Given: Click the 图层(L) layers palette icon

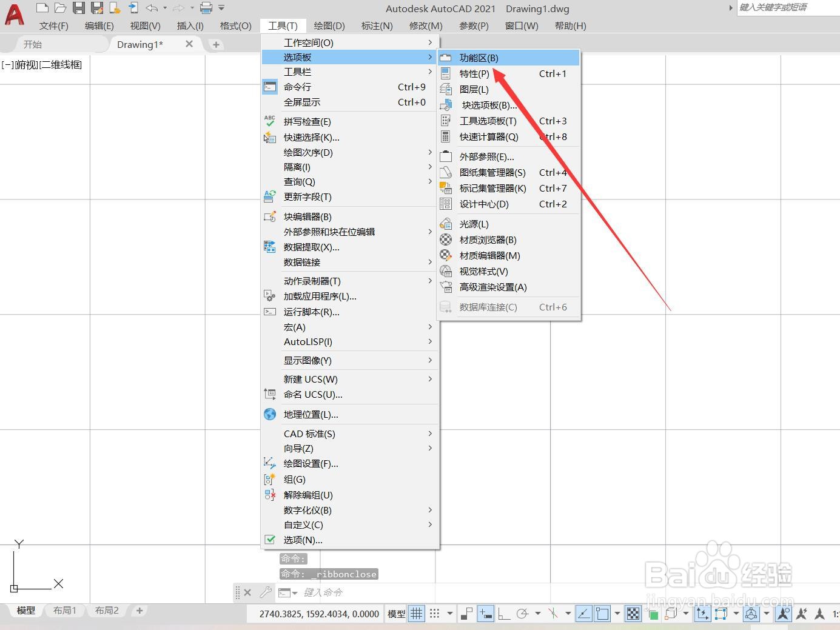Looking at the screenshot, I should (x=446, y=89).
